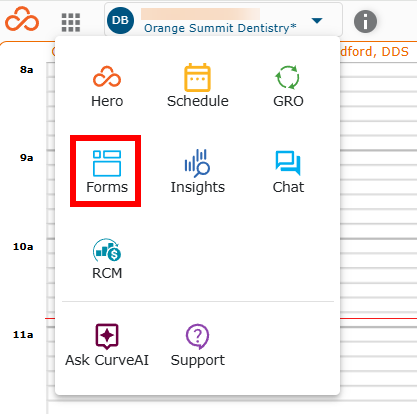
Task: Open the GRO app
Action: 288,86
